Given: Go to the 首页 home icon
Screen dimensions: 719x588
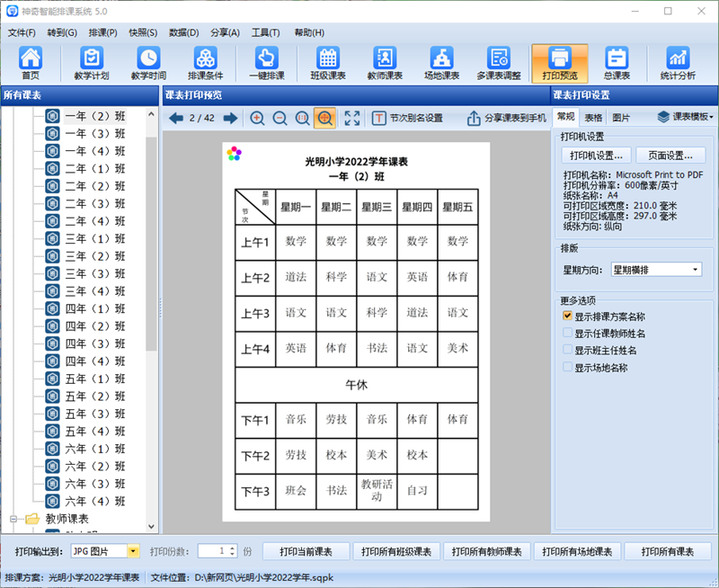Looking at the screenshot, I should pyautogui.click(x=31, y=63).
